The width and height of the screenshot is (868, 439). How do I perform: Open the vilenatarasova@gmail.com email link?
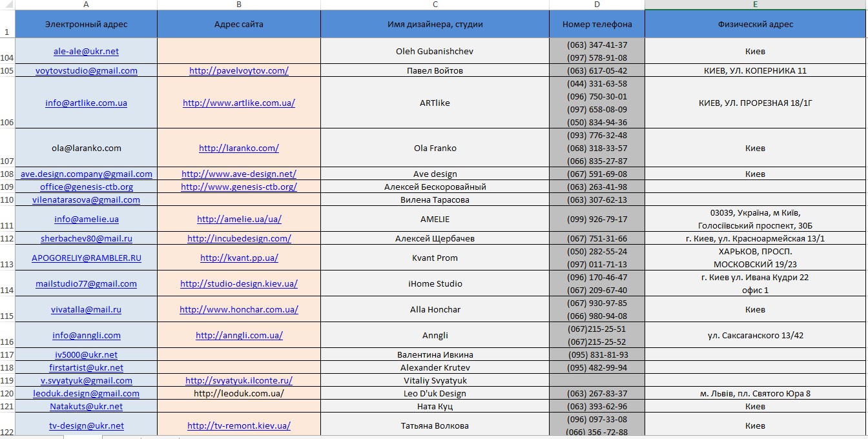tap(86, 200)
